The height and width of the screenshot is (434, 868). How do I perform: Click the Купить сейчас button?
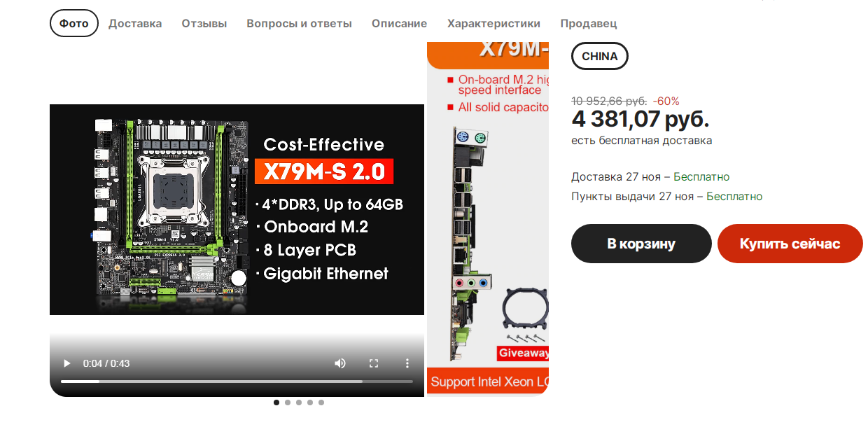click(790, 244)
